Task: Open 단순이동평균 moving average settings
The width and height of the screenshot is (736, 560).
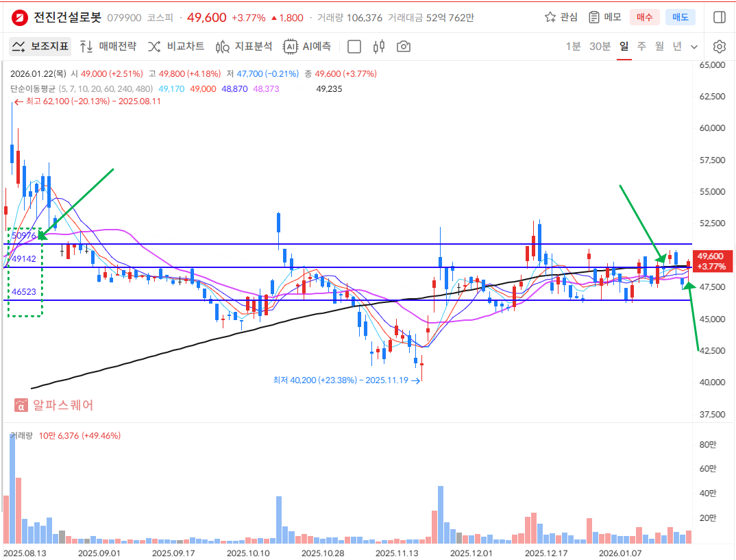Action: (x=33, y=88)
